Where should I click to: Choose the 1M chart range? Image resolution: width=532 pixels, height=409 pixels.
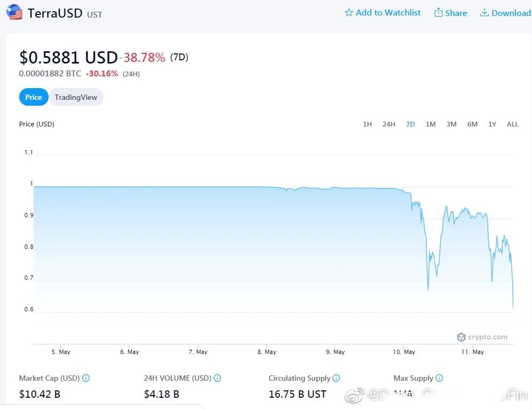[431, 124]
